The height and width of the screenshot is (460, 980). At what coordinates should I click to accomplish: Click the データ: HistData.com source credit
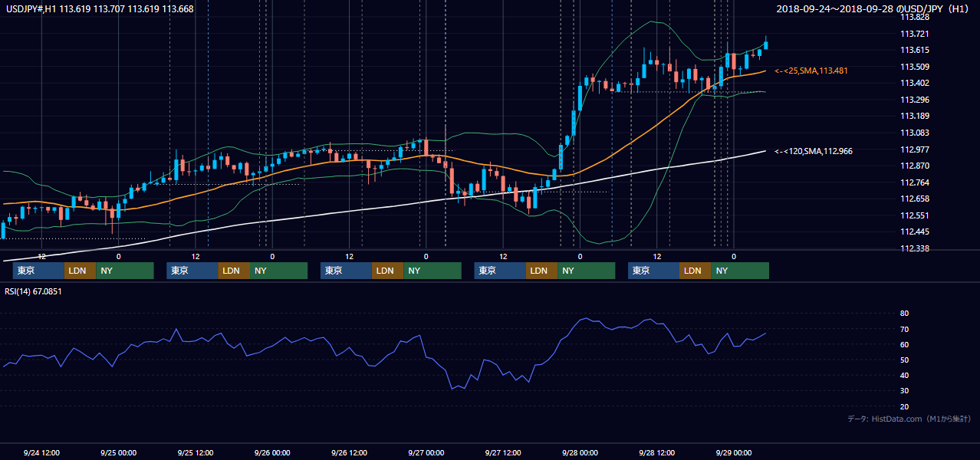(x=909, y=419)
